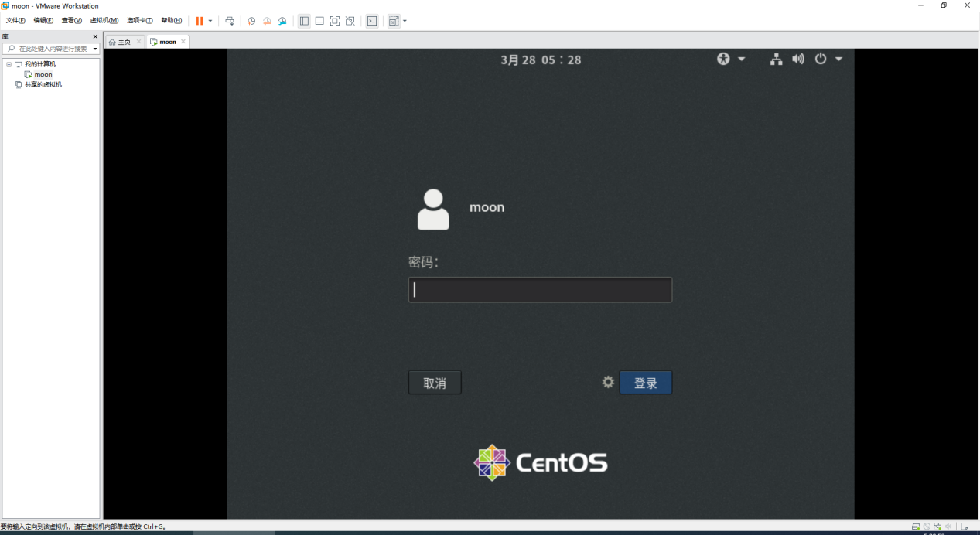The height and width of the screenshot is (535, 980).
Task: Open the 编辑(E) menu
Action: coord(43,21)
